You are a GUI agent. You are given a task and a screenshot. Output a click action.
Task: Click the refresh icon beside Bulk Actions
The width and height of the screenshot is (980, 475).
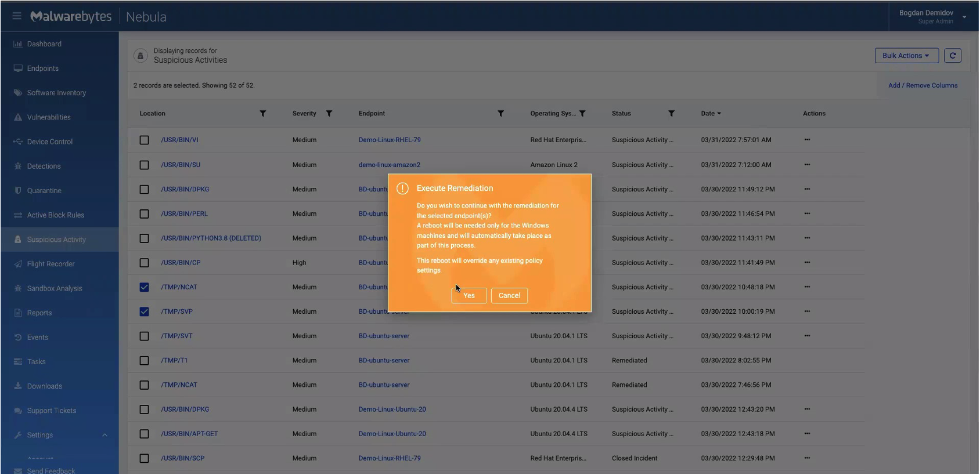tap(952, 56)
